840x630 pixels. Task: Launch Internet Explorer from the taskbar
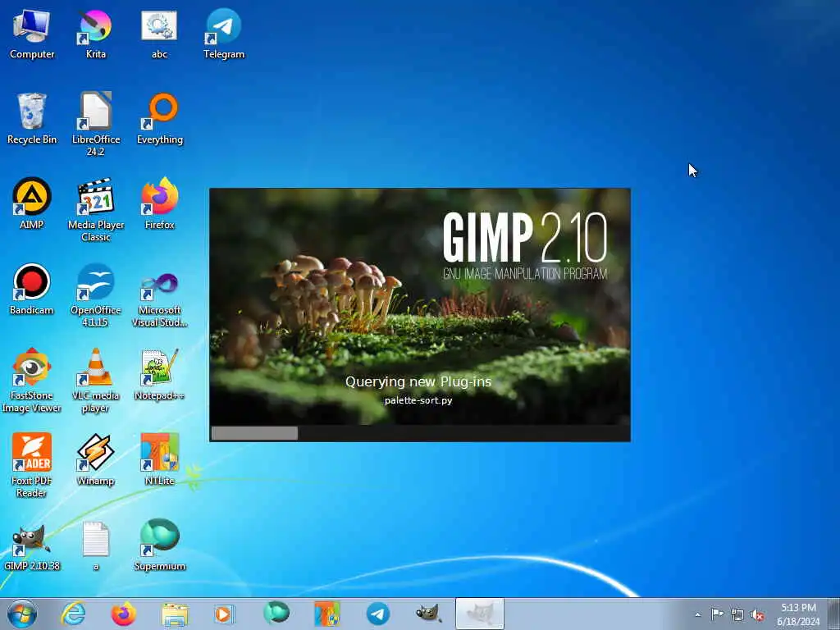(x=73, y=614)
